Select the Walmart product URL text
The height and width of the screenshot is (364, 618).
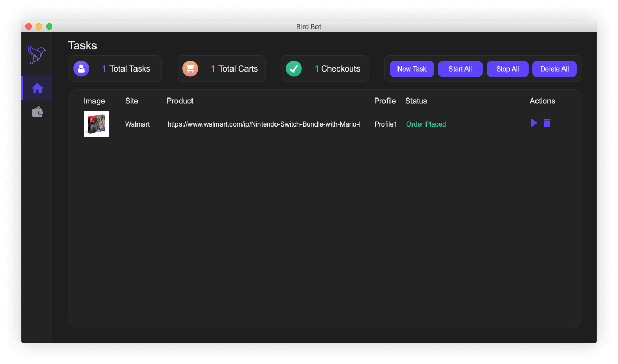tap(264, 124)
